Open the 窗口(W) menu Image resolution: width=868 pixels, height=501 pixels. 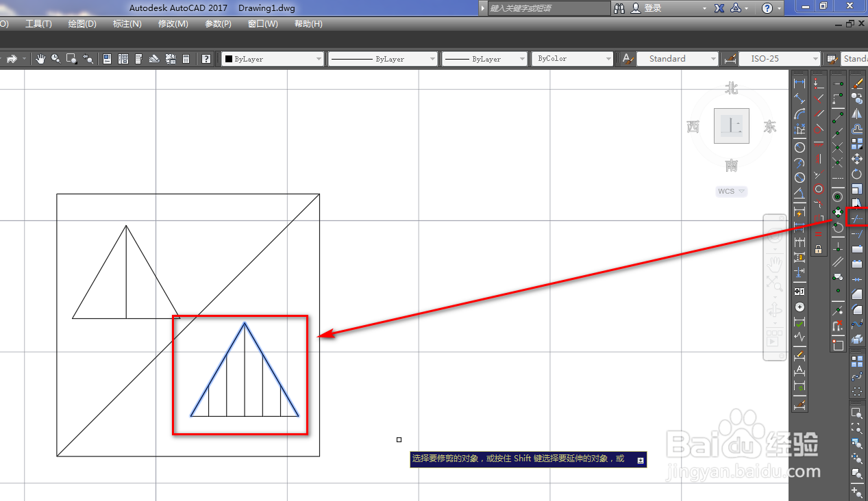pos(263,24)
